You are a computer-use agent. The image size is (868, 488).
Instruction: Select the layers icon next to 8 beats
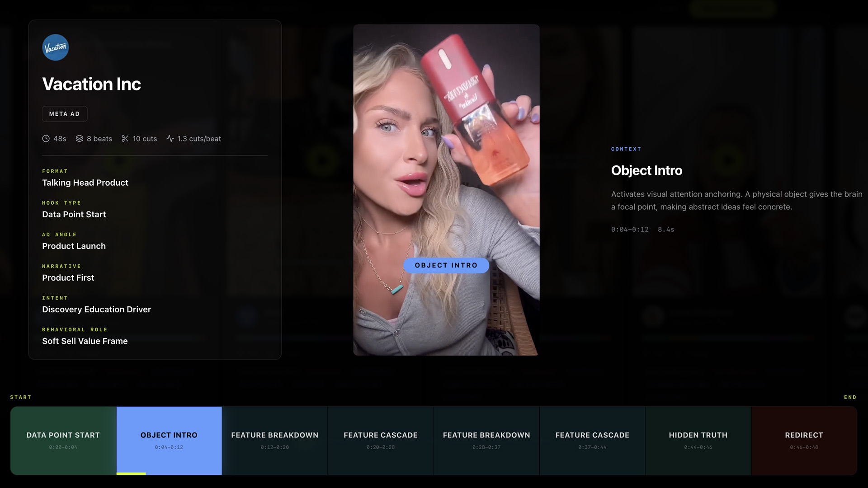[79, 139]
